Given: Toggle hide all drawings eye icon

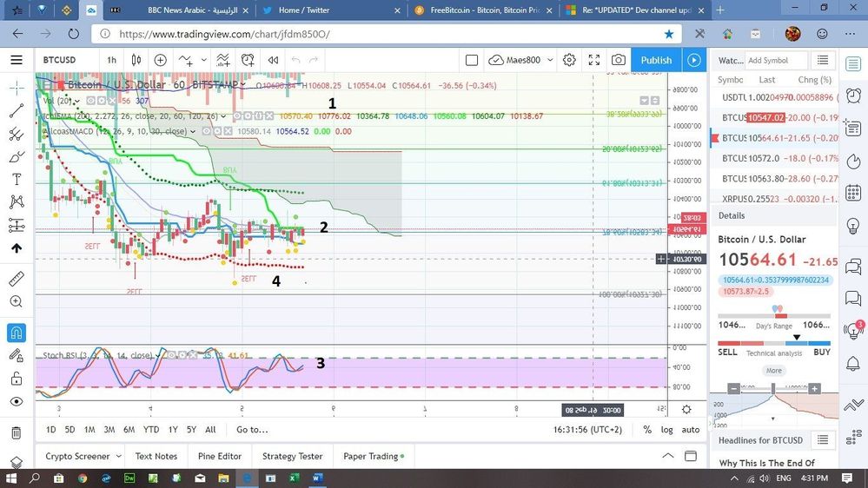Looking at the screenshot, I should pyautogui.click(x=16, y=402).
